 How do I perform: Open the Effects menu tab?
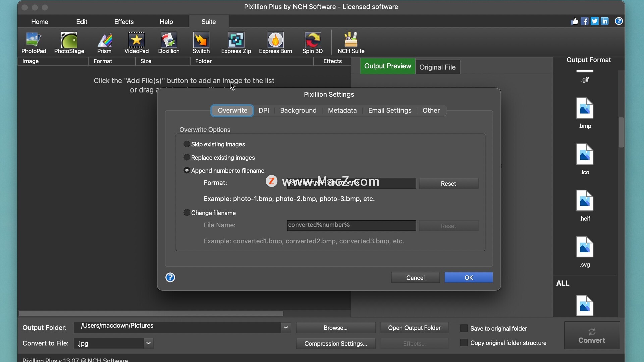coord(124,22)
